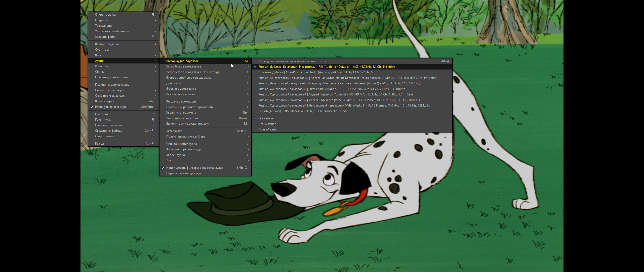
Task: Choose 'Последовательное переключение аудиопотоков'
Action: [x=352, y=61]
